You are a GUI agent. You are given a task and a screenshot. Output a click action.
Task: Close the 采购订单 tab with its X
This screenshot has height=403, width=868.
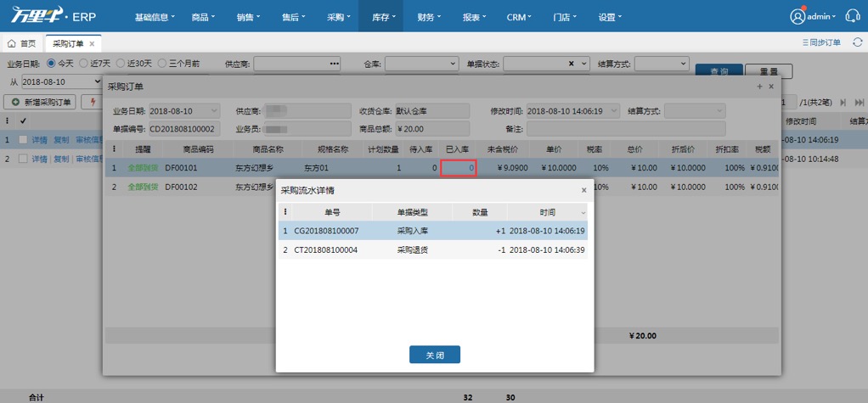click(x=92, y=43)
